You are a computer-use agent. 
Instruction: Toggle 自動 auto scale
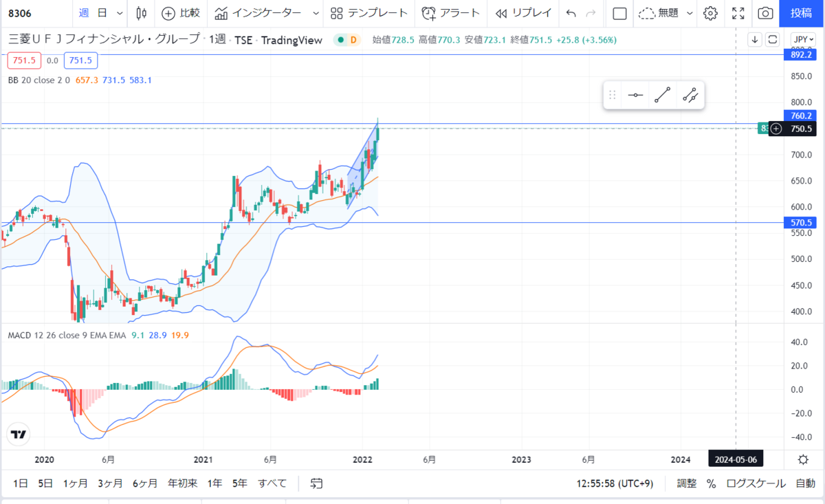point(805,483)
